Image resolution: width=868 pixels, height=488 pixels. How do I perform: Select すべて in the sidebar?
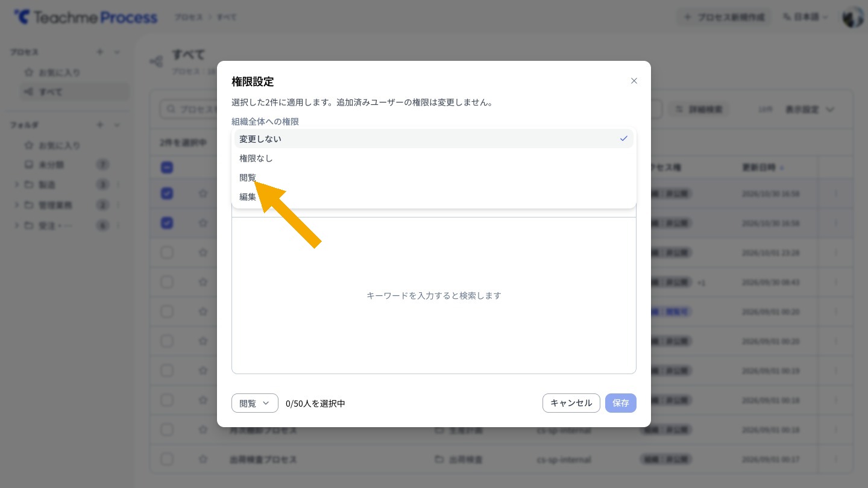pyautogui.click(x=75, y=92)
